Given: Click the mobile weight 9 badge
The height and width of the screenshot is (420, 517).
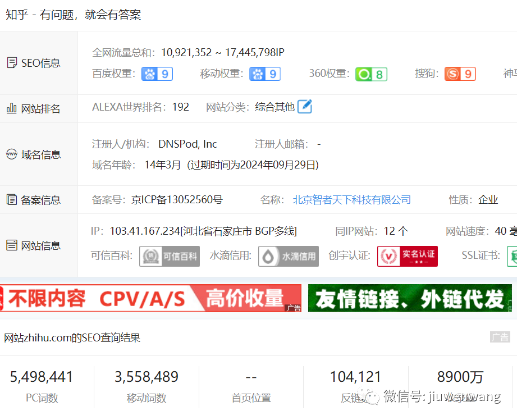Looking at the screenshot, I should (x=265, y=74).
